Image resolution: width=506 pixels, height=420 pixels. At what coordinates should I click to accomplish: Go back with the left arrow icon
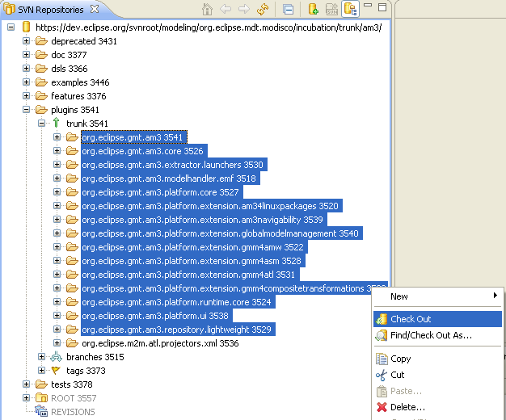(x=226, y=9)
